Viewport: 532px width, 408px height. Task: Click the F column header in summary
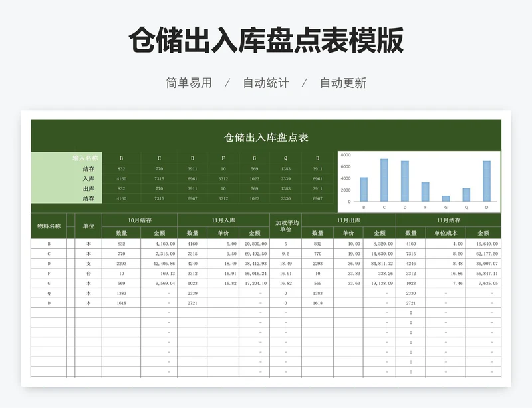[x=223, y=158]
